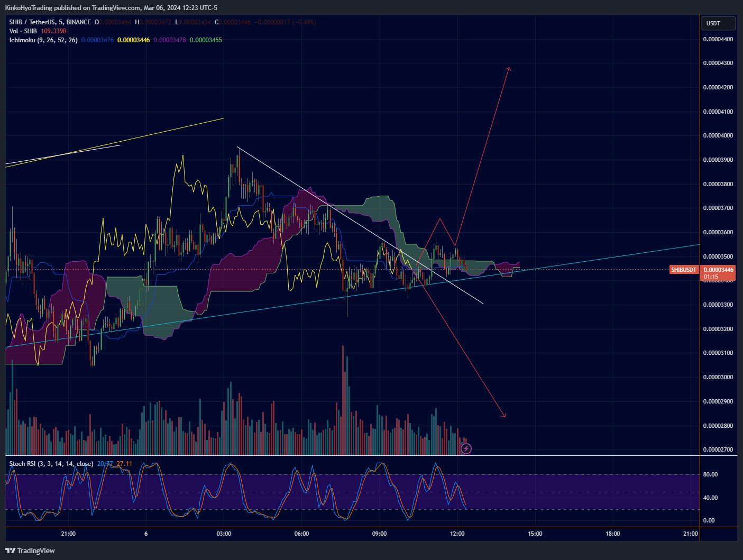Click the Stoch RSI orange value 27.11
This screenshot has height=560, width=743.
[x=124, y=464]
